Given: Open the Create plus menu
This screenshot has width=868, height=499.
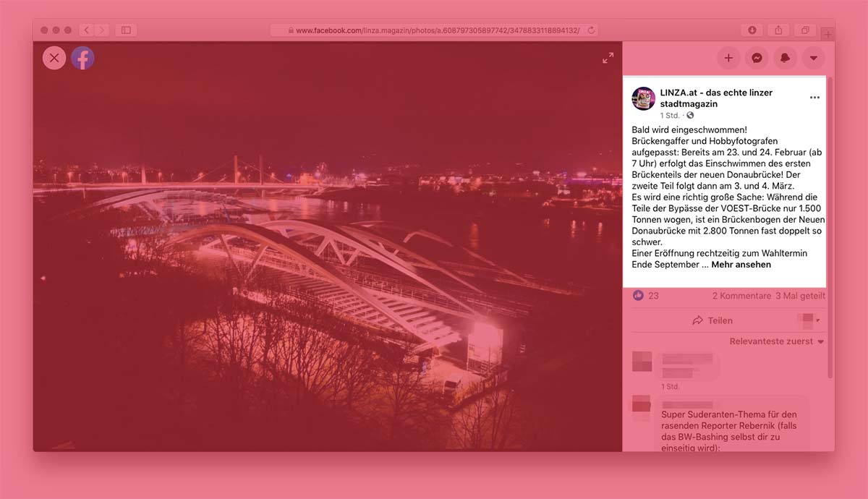Looking at the screenshot, I should tap(728, 58).
